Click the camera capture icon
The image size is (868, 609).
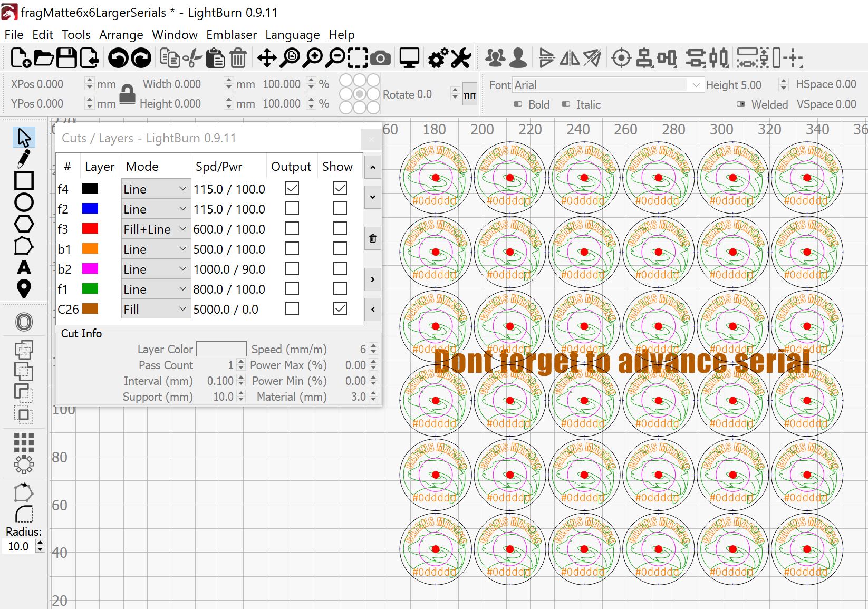380,58
